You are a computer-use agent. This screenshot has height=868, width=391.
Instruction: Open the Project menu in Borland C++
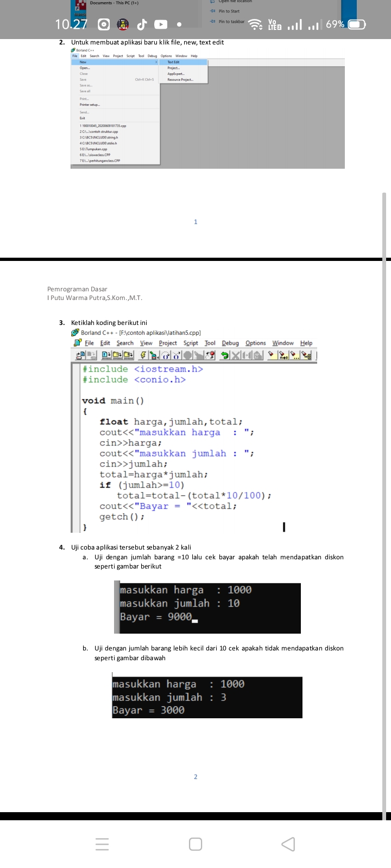(168, 343)
